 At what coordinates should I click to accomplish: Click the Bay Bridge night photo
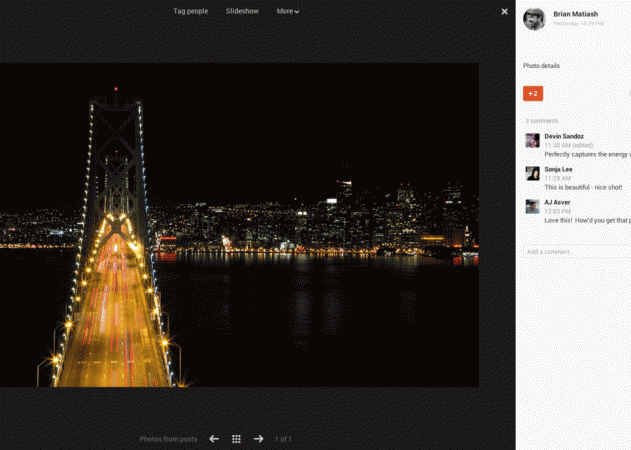point(239,225)
